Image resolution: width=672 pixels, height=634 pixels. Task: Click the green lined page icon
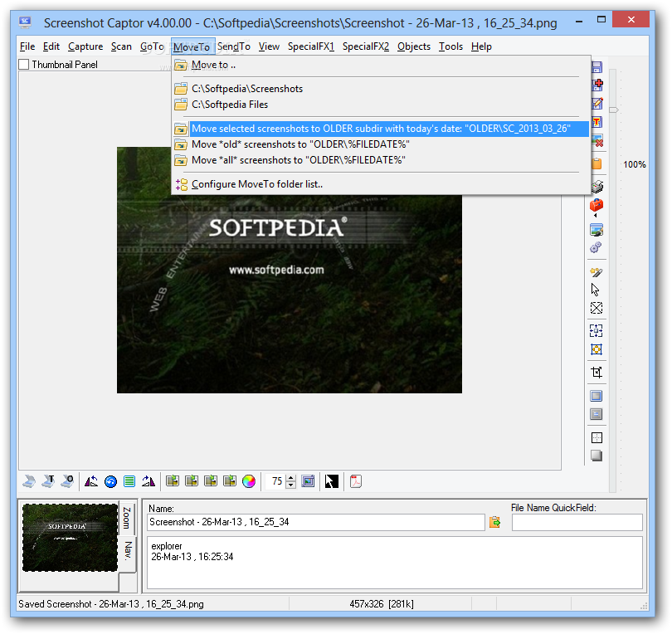coord(129,481)
